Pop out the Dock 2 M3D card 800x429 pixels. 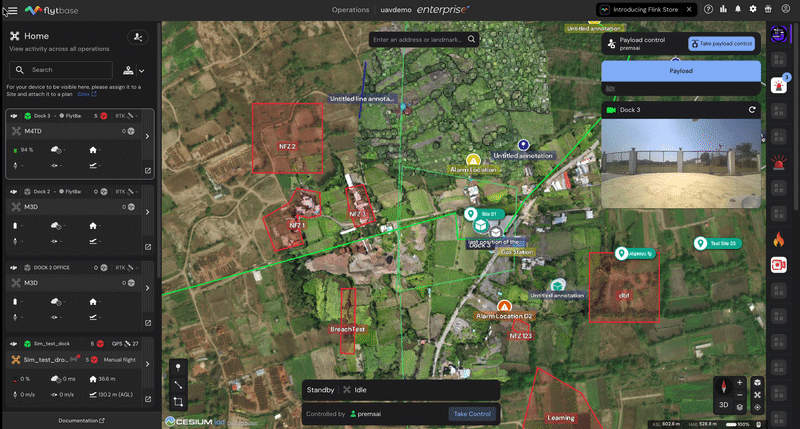(x=148, y=247)
